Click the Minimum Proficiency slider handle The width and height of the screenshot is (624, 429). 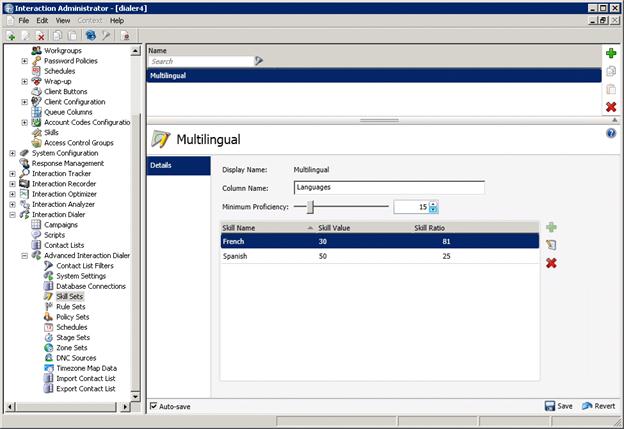(311, 207)
